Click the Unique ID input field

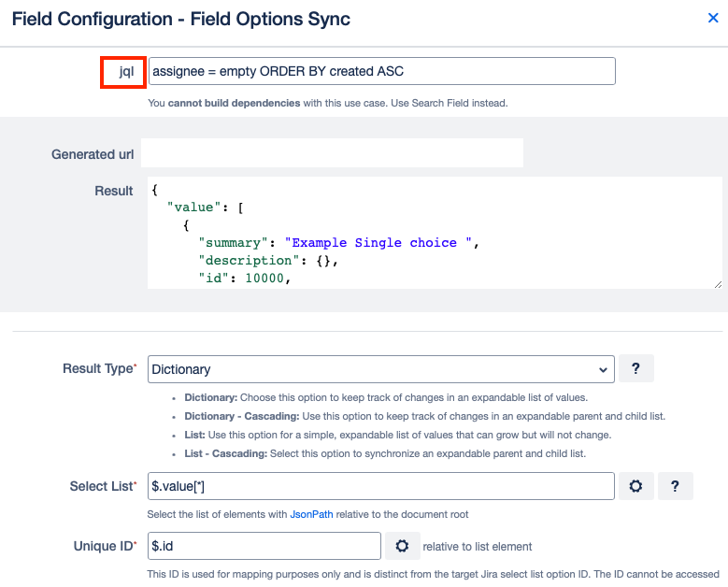click(264, 546)
